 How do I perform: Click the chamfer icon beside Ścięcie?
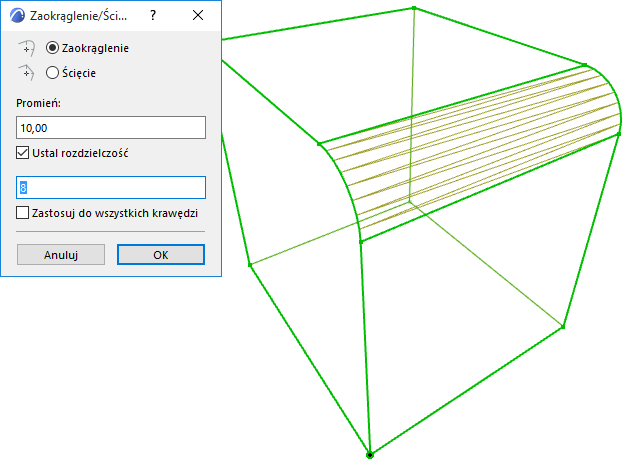27,73
